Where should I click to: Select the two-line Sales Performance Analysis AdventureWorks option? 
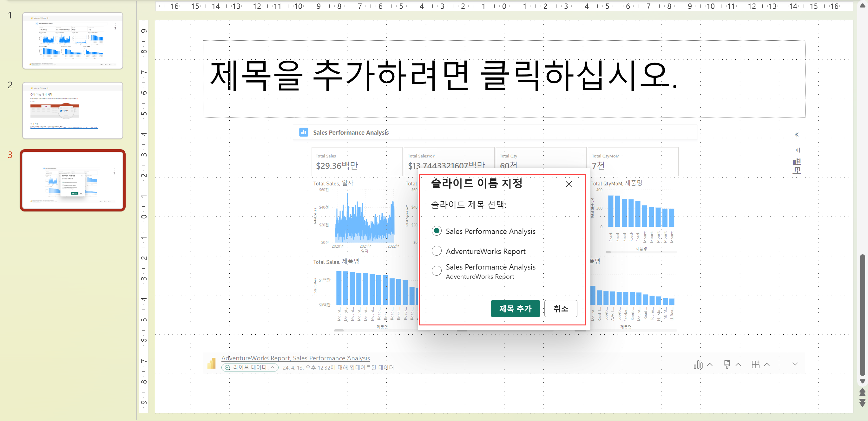(x=436, y=271)
